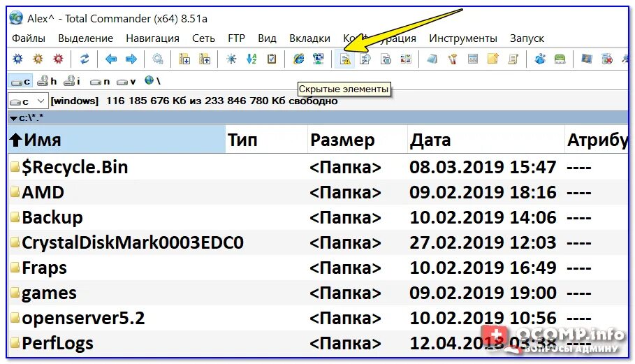The width and height of the screenshot is (635, 364).
Task: Click the grey gears settings icon
Action: tap(158, 59)
